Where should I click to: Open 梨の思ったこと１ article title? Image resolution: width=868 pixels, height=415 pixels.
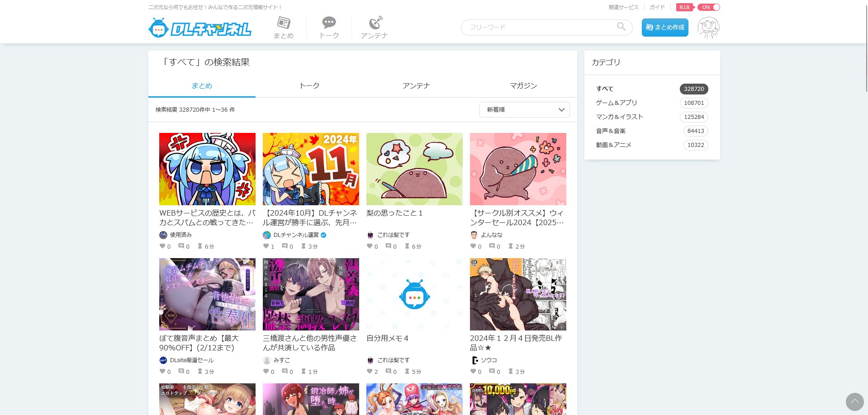tap(394, 213)
